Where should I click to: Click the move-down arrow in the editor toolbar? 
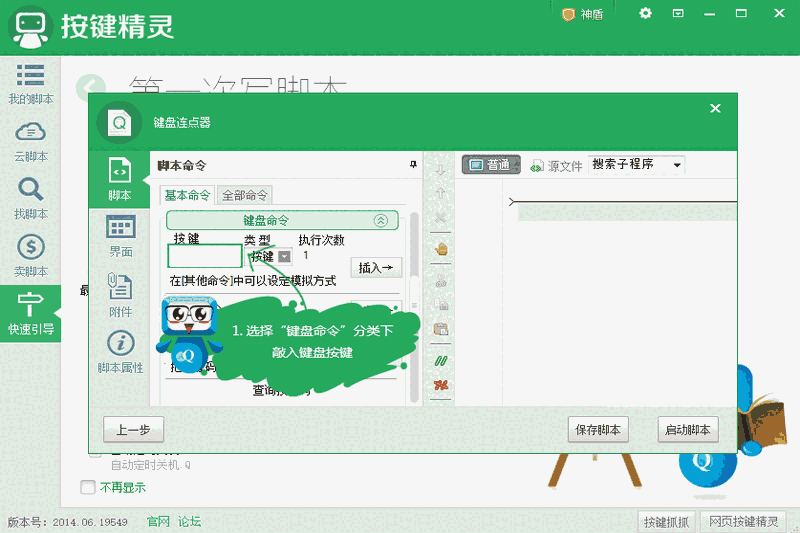coord(441,170)
